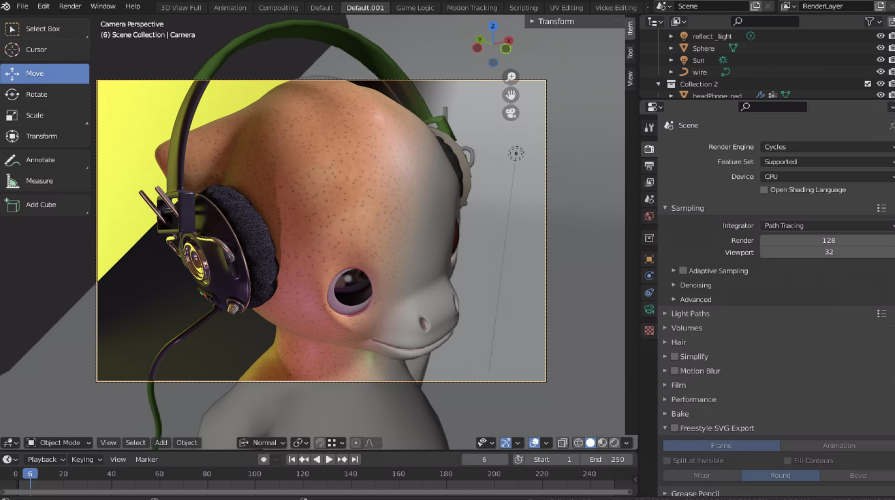Enable the Simplify checkbox

tap(674, 357)
